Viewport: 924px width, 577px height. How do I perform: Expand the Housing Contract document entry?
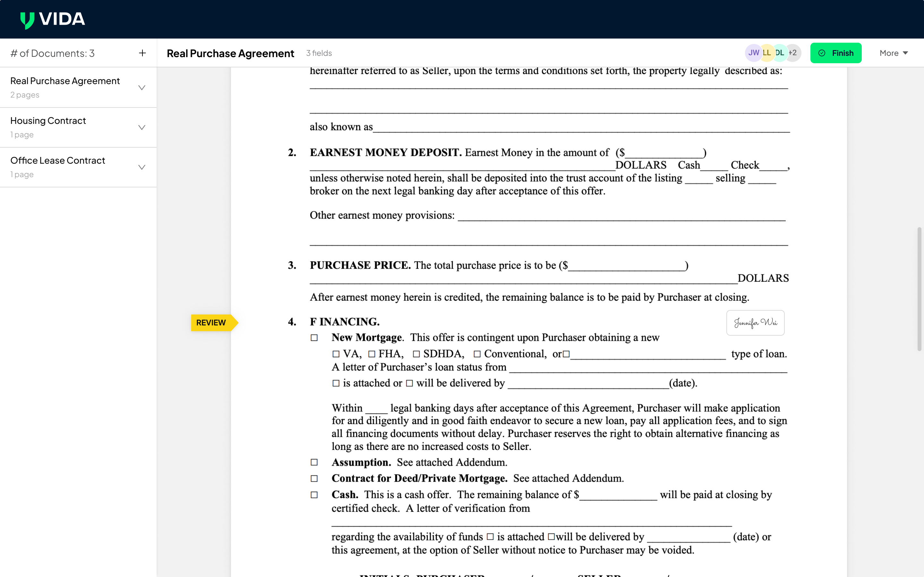(141, 127)
